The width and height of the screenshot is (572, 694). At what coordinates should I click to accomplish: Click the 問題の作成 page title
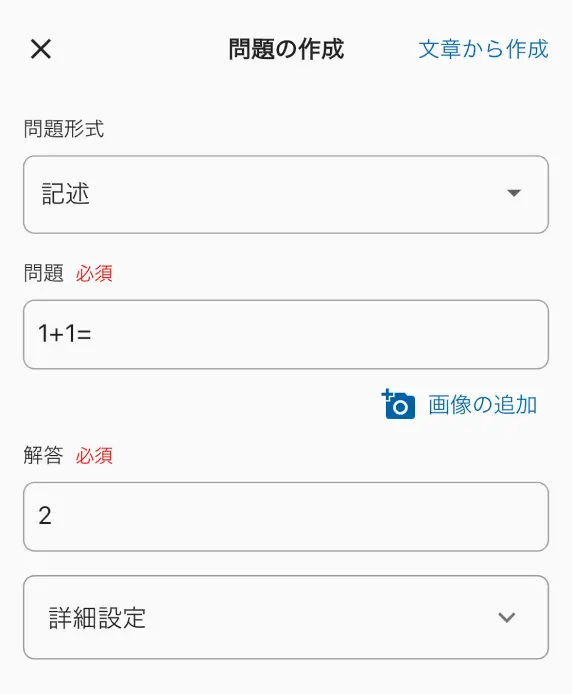pos(286,49)
